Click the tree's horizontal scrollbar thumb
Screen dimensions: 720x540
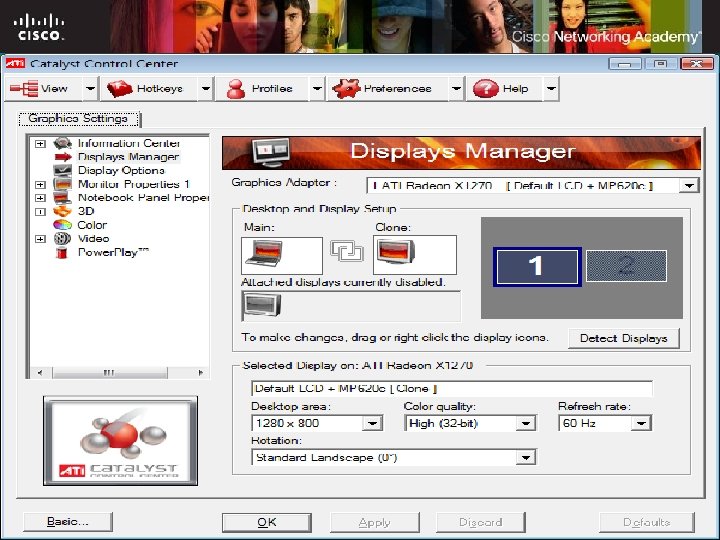point(109,372)
